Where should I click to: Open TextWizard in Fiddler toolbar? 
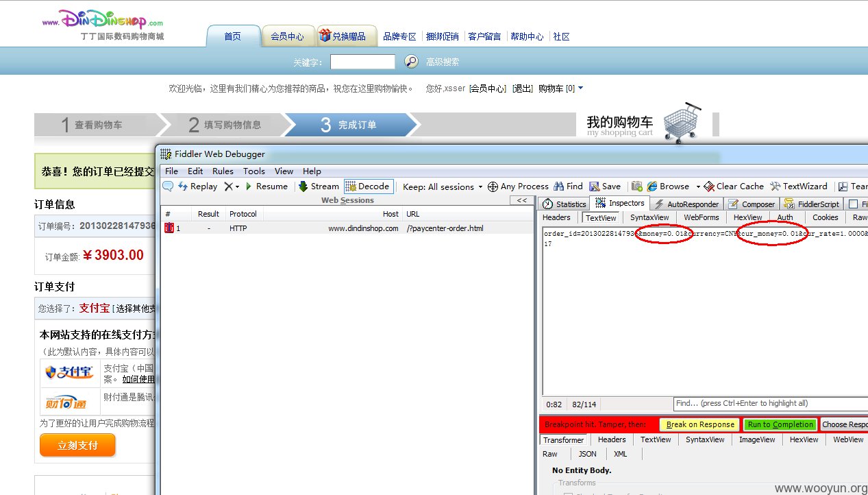coord(799,186)
